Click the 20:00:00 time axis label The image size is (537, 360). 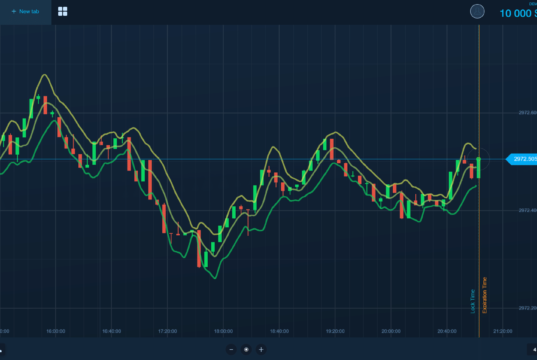pos(391,331)
